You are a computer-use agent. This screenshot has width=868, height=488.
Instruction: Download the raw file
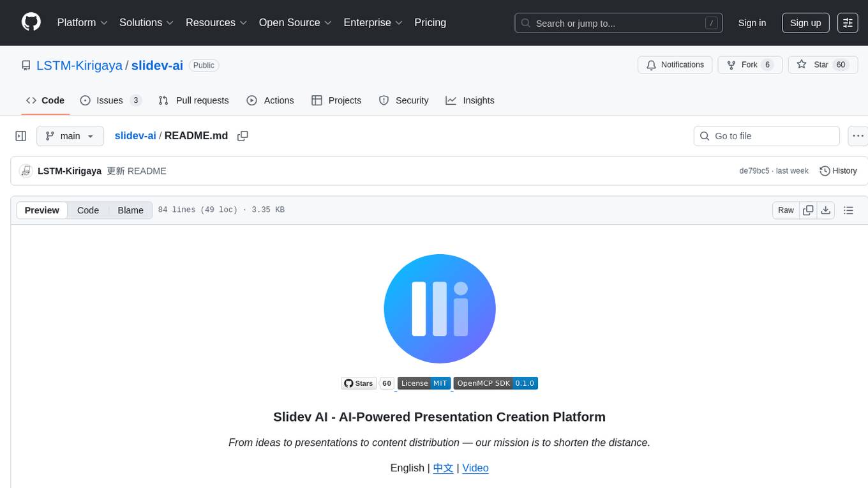(x=826, y=210)
